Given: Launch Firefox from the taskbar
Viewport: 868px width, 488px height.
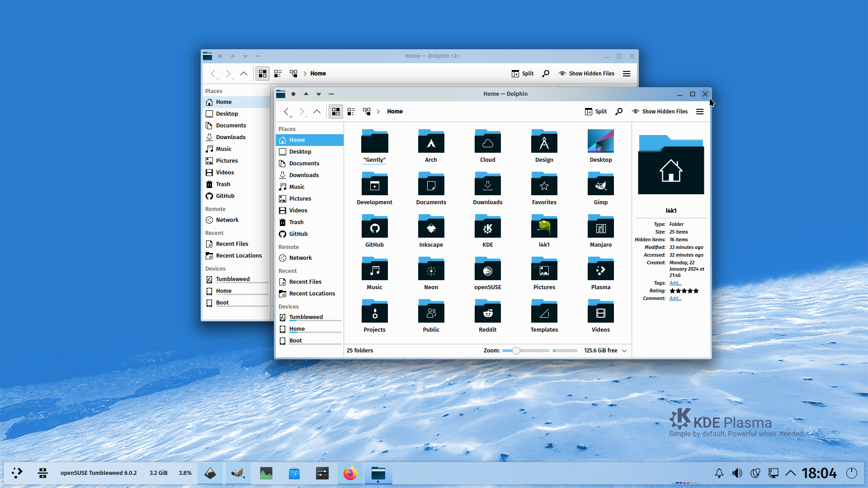Looking at the screenshot, I should click(x=350, y=474).
